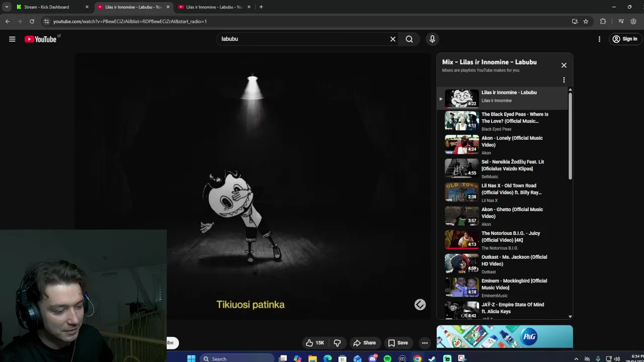View site information icon in address bar

46,21
